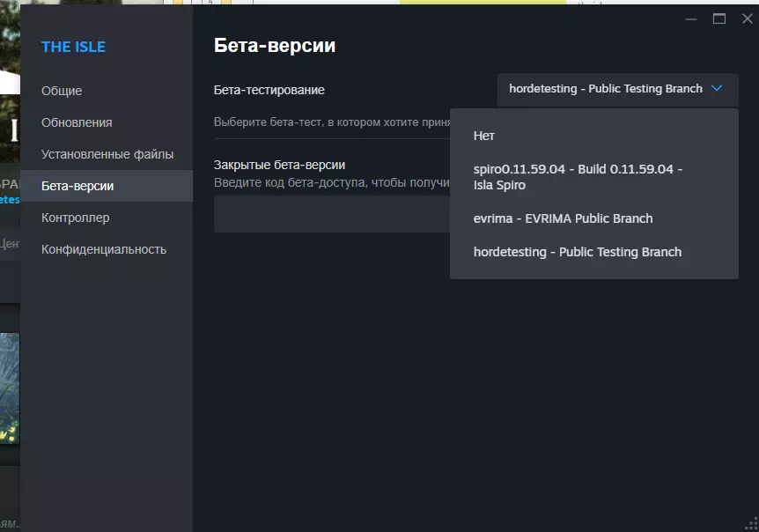The image size is (759, 532).
Task: Pick evrima - EVRIMA Public Branch
Action: click(x=594, y=218)
